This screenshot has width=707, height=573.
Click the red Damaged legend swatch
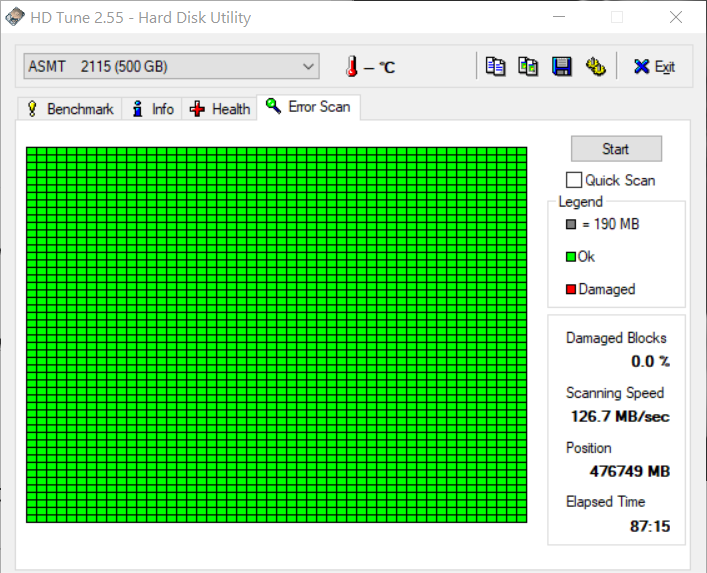571,290
